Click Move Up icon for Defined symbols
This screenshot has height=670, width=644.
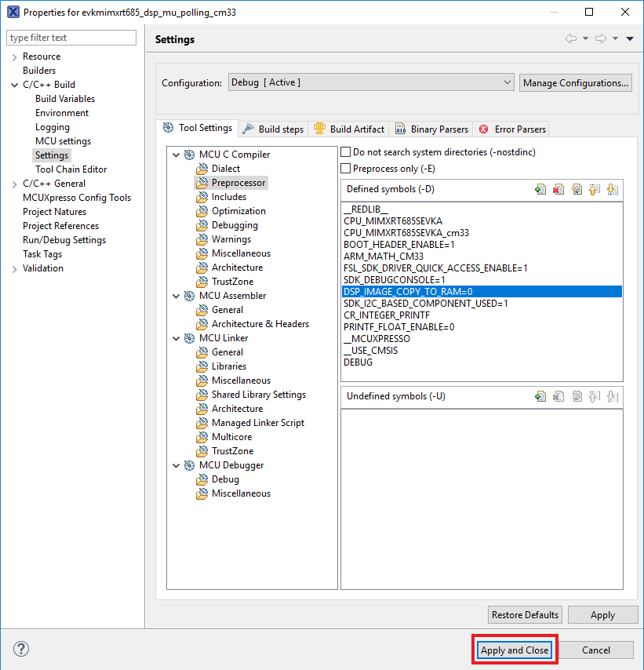coord(595,189)
